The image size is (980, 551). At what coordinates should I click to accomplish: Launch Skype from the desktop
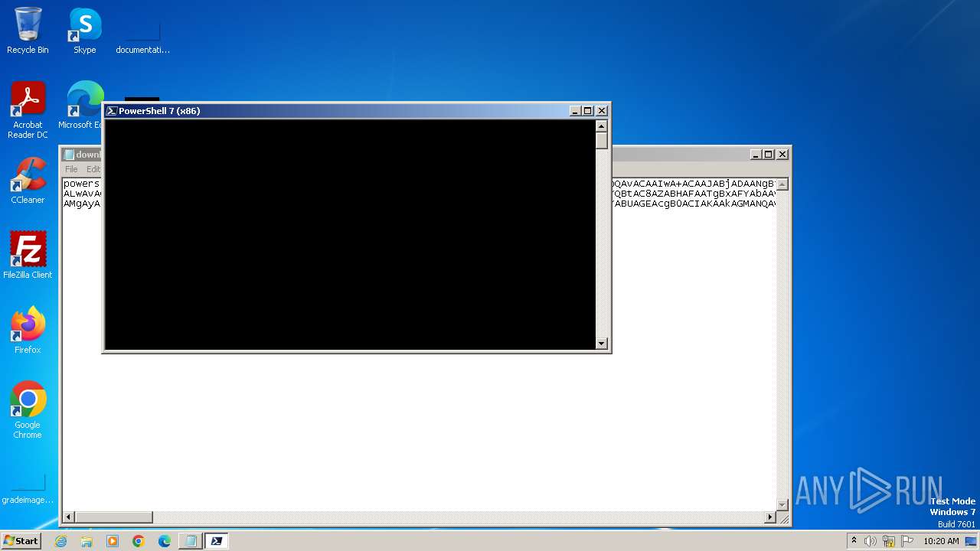(85, 31)
